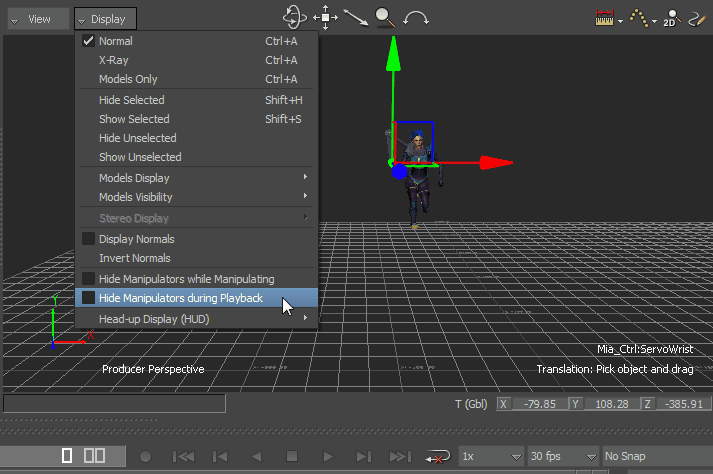Enable Hide Manipulators during Playback checkbox
This screenshot has width=713, height=474.
click(89, 298)
